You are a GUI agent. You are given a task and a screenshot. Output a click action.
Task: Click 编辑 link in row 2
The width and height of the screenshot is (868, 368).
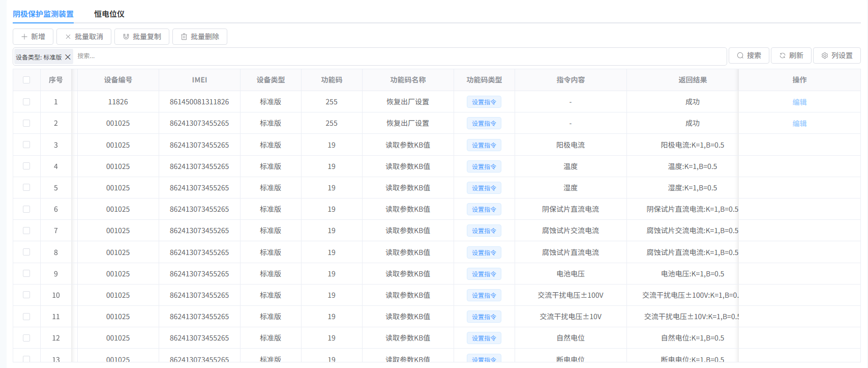coord(799,124)
